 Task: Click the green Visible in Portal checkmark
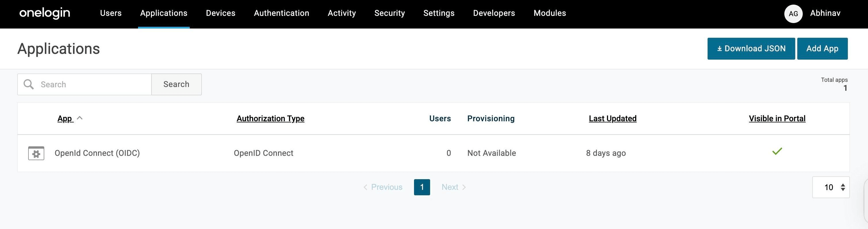(777, 151)
